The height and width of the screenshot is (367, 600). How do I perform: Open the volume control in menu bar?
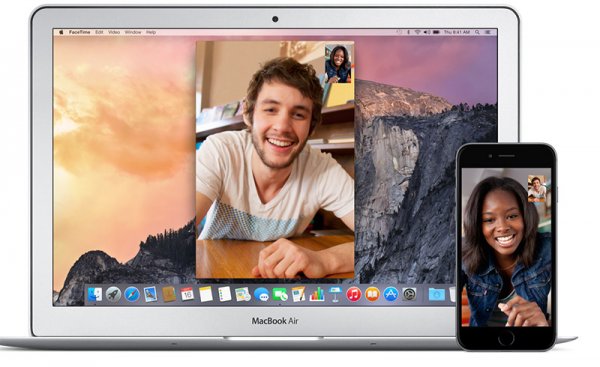(x=427, y=32)
